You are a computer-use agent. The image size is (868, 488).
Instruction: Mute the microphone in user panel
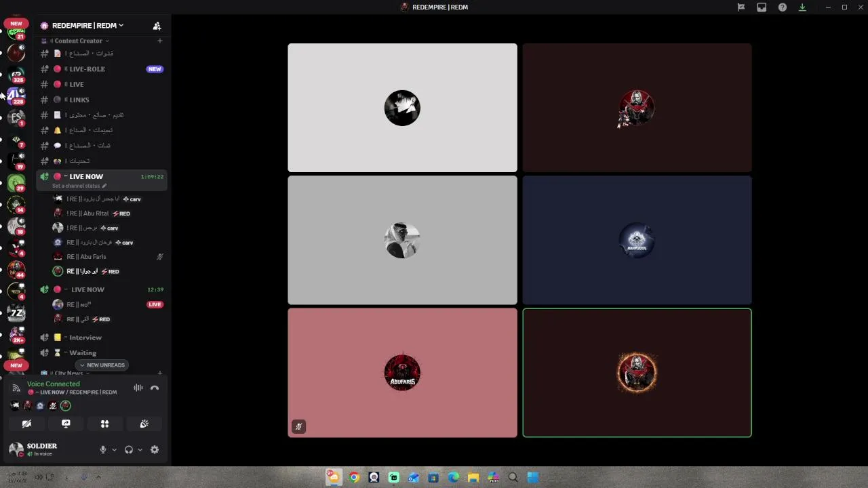click(103, 449)
